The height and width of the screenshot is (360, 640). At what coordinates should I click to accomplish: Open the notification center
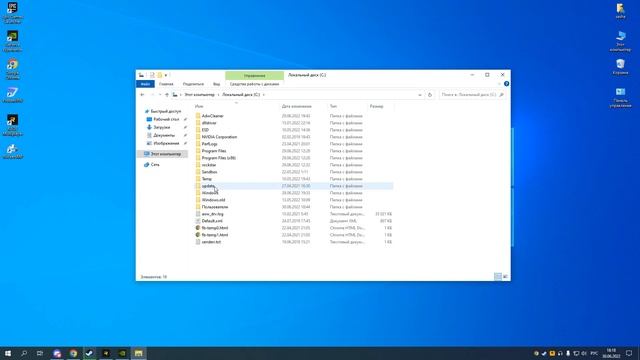(x=629, y=353)
